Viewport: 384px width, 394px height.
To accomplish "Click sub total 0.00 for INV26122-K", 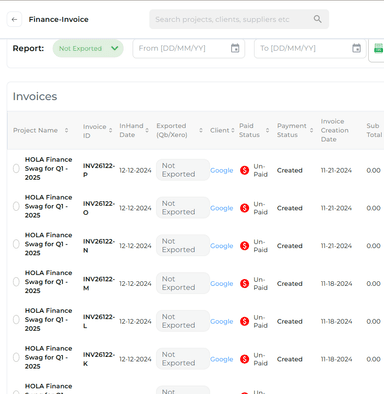I will click(373, 359).
